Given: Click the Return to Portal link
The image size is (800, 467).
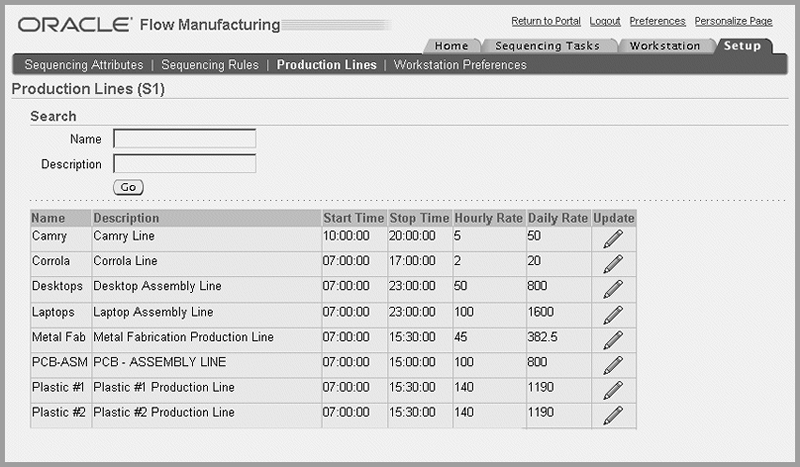Looking at the screenshot, I should (546, 21).
